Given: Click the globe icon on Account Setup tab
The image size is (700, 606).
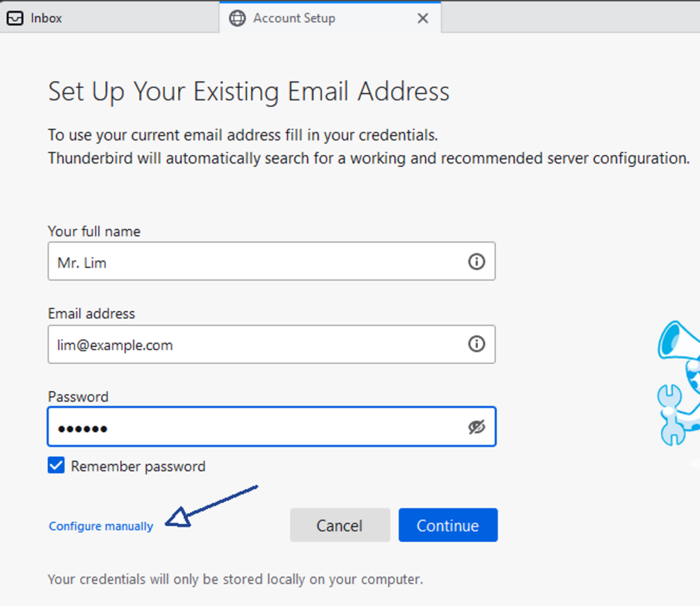Looking at the screenshot, I should pyautogui.click(x=237, y=18).
